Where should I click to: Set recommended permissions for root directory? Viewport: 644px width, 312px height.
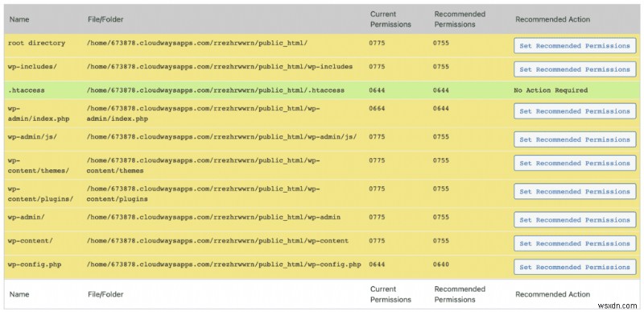575,46
